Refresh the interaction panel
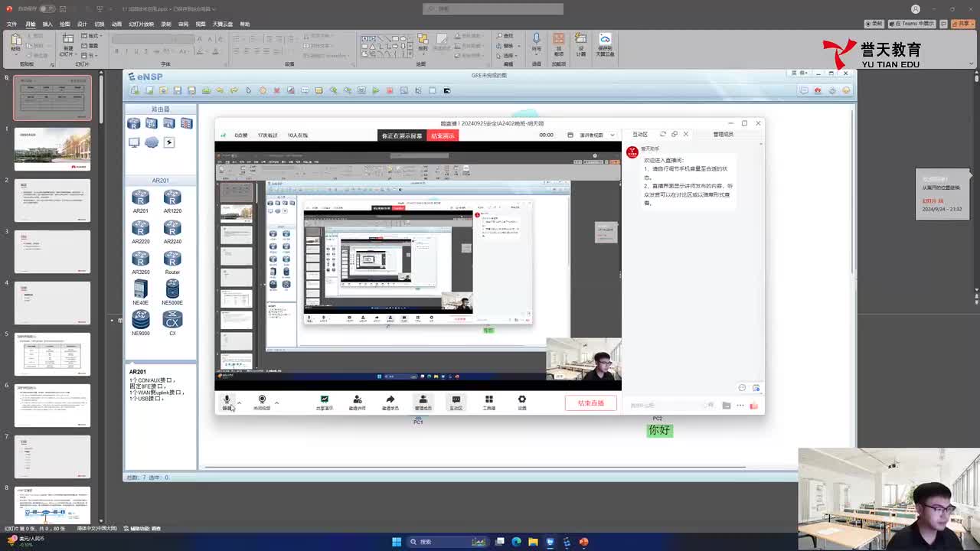The image size is (980, 551). point(663,134)
